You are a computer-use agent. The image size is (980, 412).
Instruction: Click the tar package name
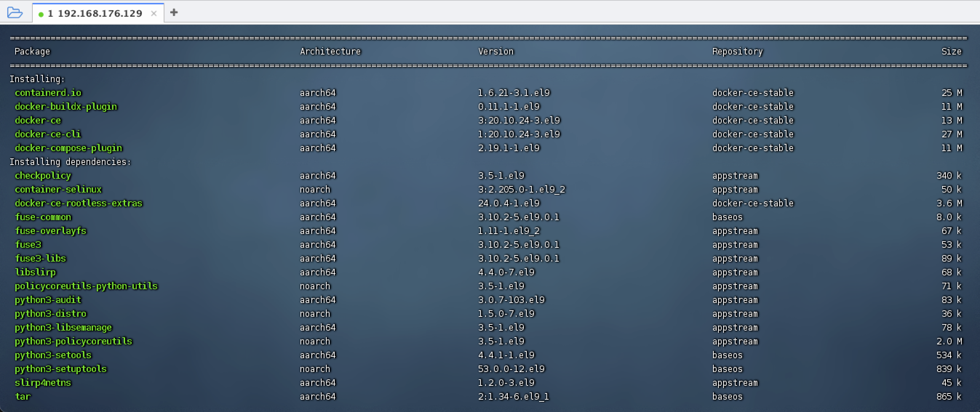(x=23, y=396)
